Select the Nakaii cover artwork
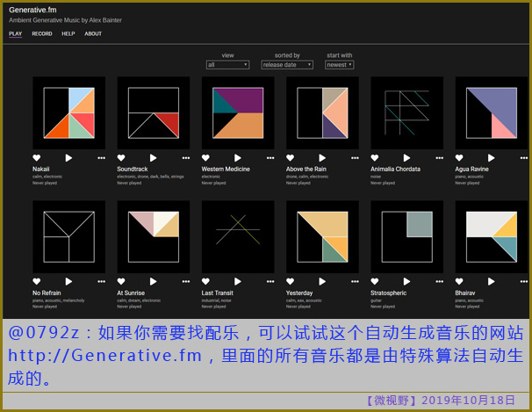 click(68, 113)
